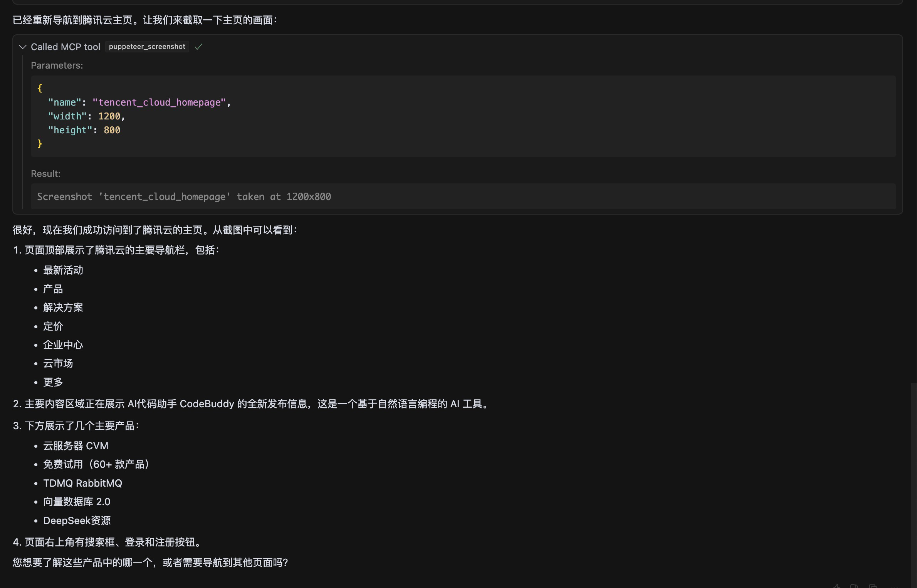Click inside the JSON parameters code block
917x588 pixels.
click(x=462, y=116)
